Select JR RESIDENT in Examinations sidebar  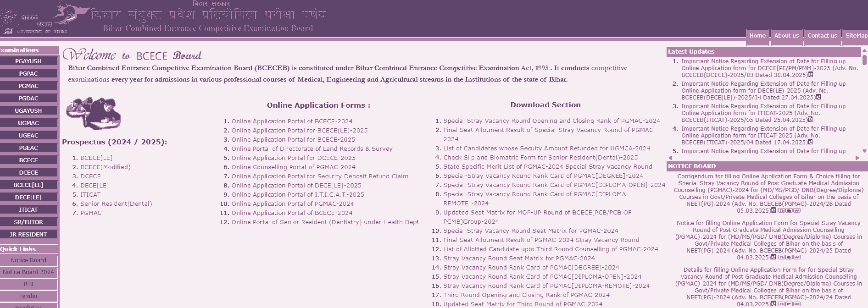pos(28,234)
